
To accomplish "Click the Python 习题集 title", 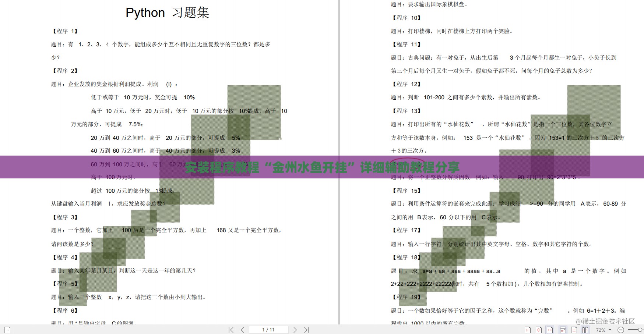I will click(x=167, y=13).
